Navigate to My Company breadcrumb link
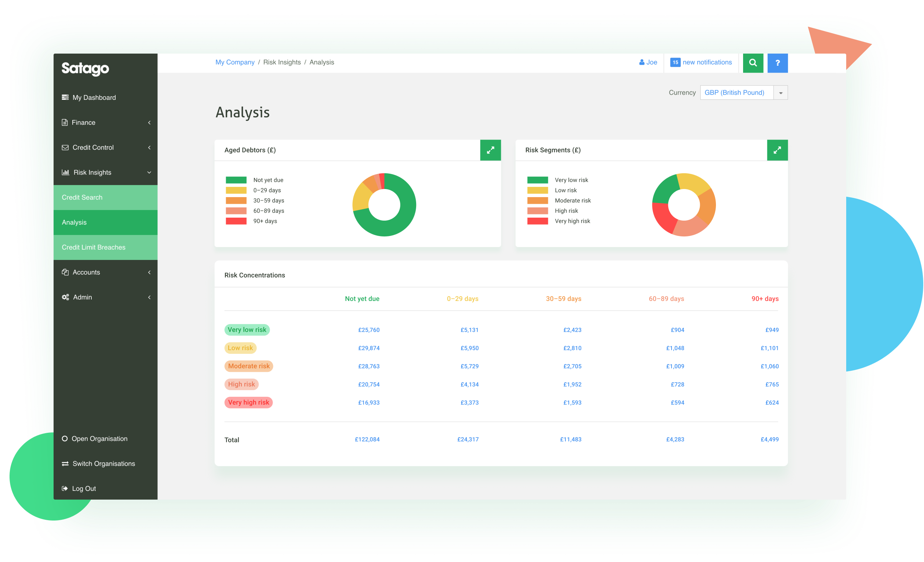This screenshot has height=562, width=924. point(235,62)
